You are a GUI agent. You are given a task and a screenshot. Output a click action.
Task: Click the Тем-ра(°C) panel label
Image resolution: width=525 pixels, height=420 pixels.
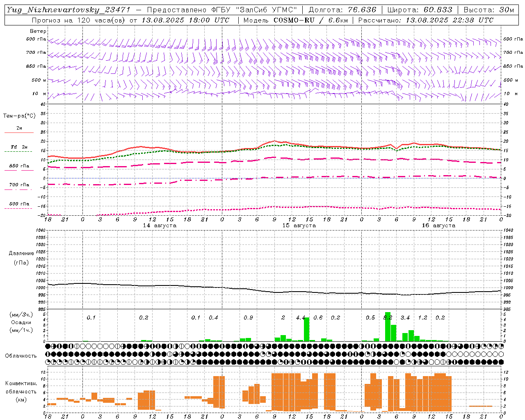point(19,116)
